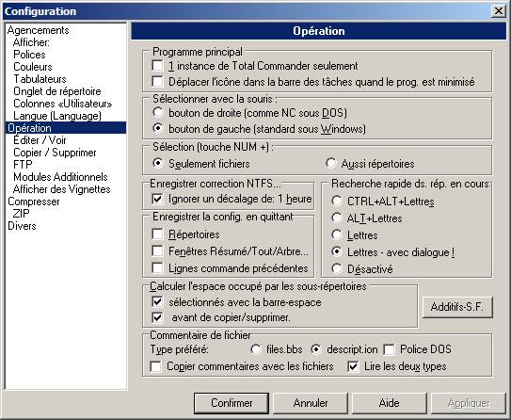Select Modules Additionnels in the list
Image resolution: width=511 pixels, height=420 pixels.
(x=60, y=177)
